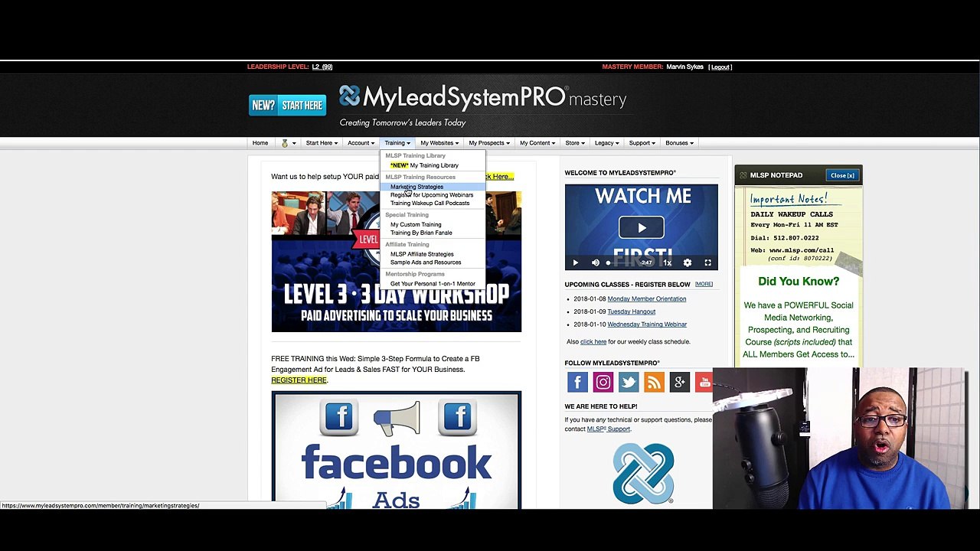Open Tuesday Hangout class link

pos(632,311)
